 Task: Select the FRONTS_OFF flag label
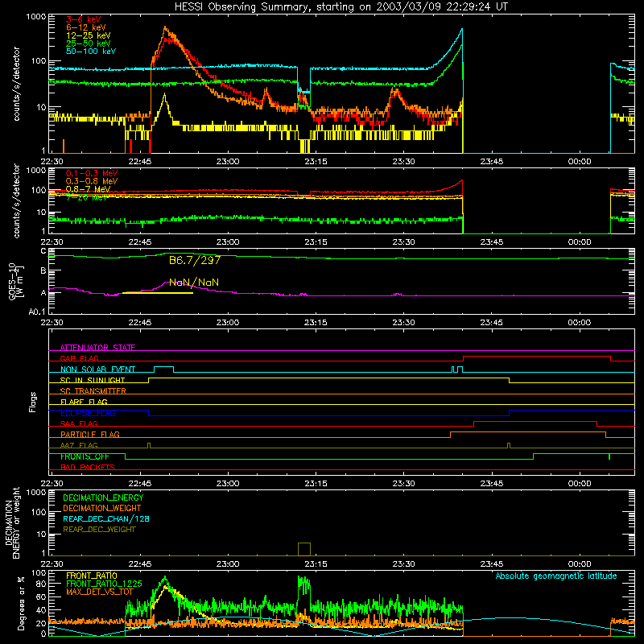(x=85, y=456)
